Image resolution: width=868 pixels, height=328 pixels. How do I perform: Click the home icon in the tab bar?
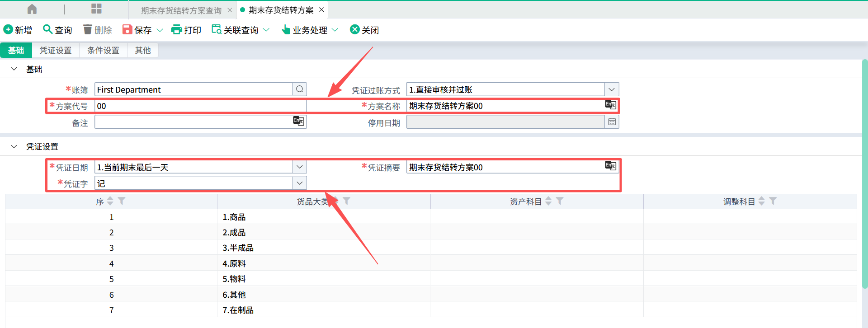[x=32, y=9]
